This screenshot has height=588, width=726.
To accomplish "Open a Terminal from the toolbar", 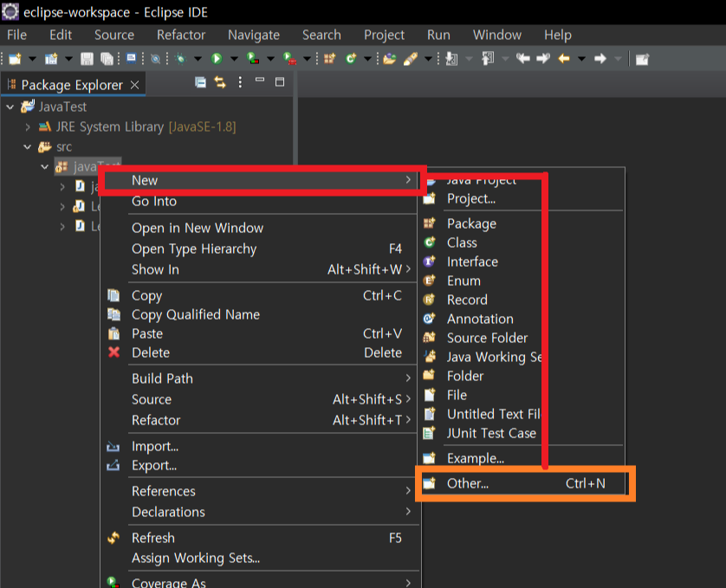I will coord(132,58).
